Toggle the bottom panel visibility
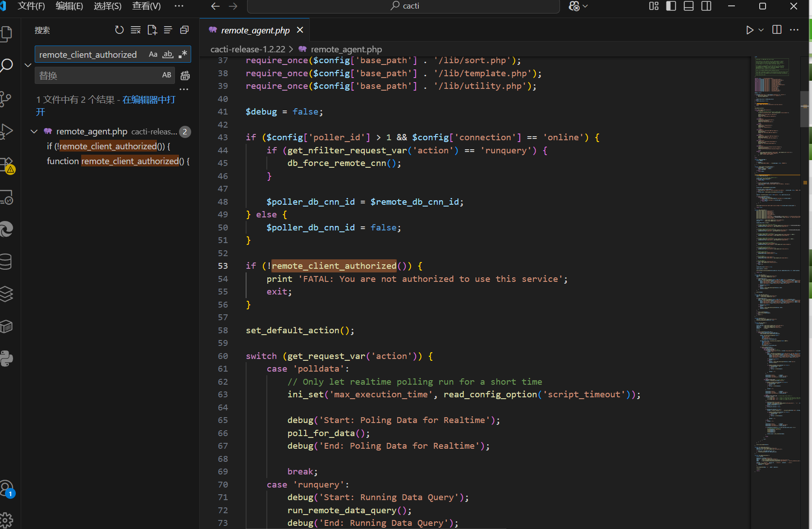Image resolution: width=812 pixels, height=529 pixels. pos(689,6)
